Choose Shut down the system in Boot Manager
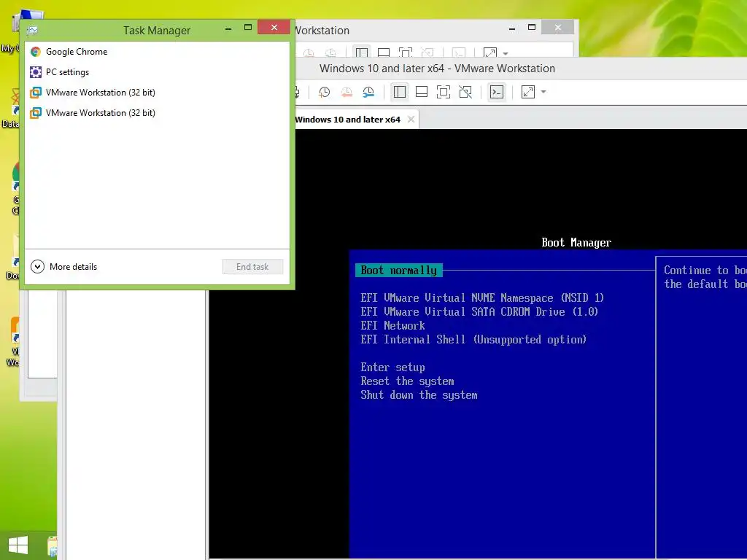747x560 pixels. tap(419, 395)
